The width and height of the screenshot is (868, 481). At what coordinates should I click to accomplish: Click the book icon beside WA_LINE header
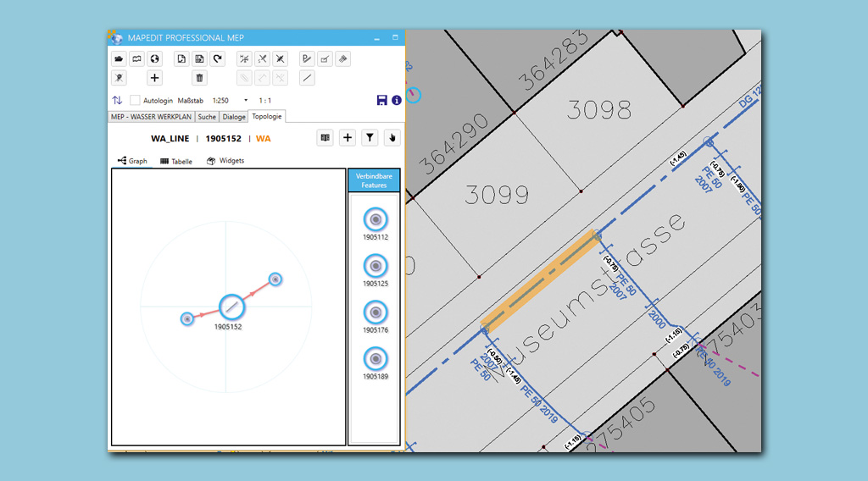click(x=325, y=138)
